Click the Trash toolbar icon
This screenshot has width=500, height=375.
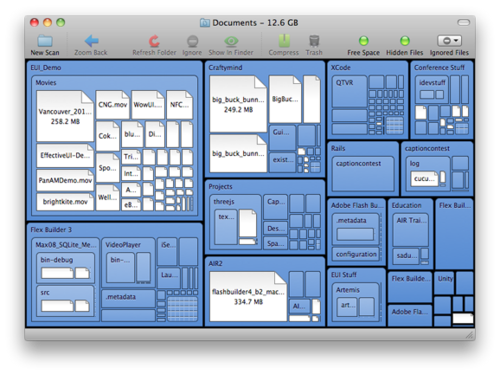point(314,41)
